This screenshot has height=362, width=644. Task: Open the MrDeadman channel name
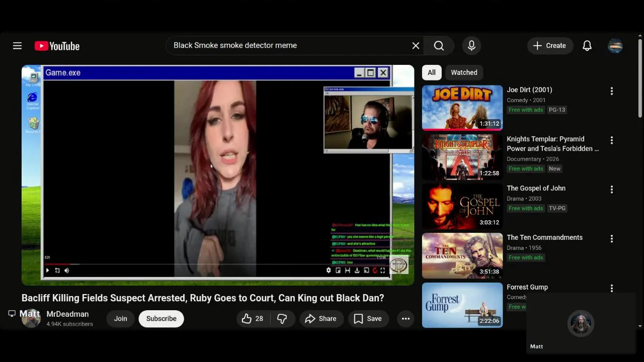(x=67, y=314)
